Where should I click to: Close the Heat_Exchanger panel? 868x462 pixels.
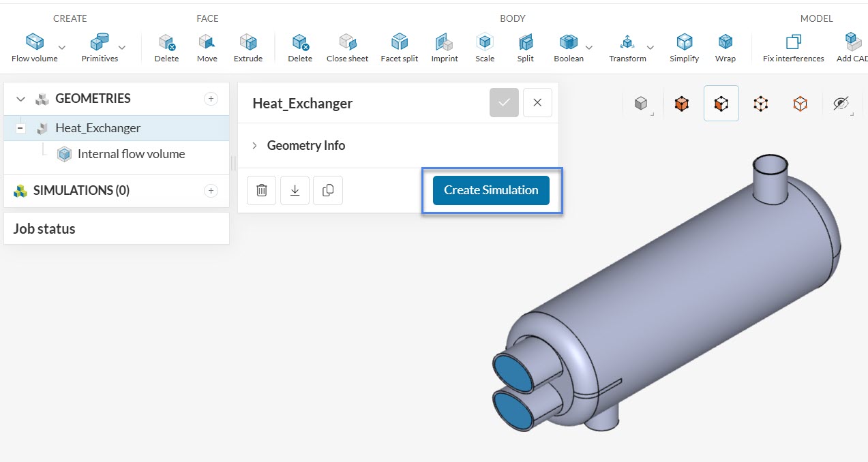tap(537, 103)
